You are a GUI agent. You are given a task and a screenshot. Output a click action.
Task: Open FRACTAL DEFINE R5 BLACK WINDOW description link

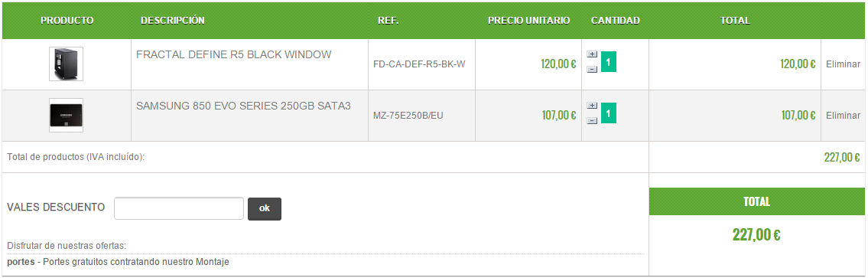coord(233,54)
